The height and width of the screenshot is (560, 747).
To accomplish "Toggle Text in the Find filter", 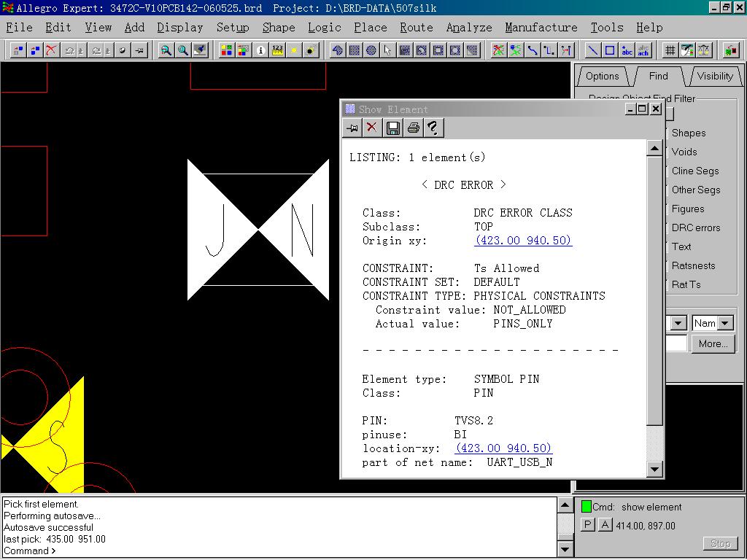I will tap(681, 246).
